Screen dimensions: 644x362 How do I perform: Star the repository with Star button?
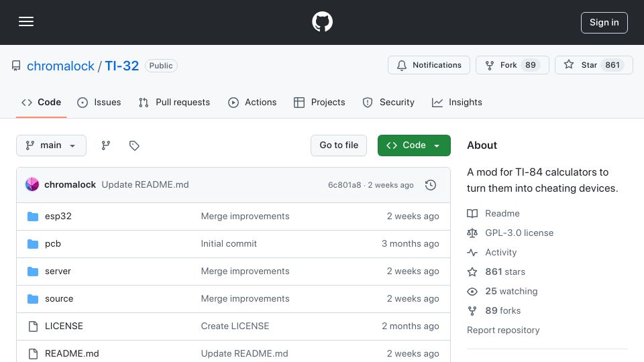(594, 65)
